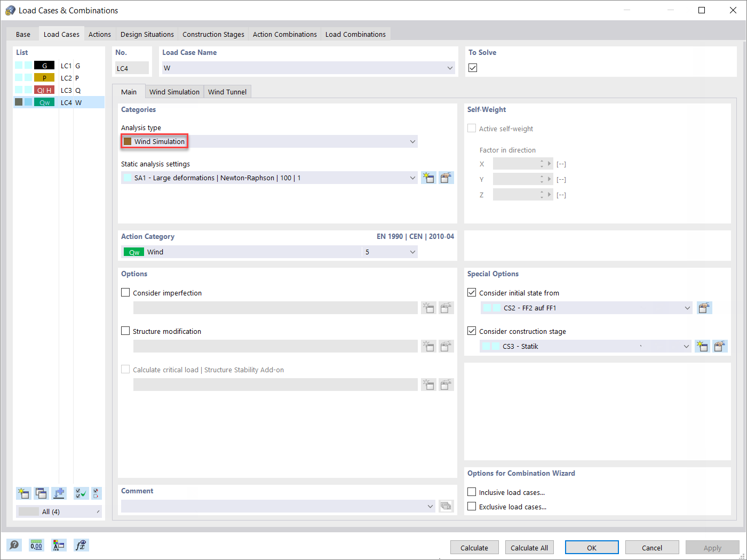This screenshot has width=747, height=560.
Task: Check Inclusive load cases option
Action: 472,492
